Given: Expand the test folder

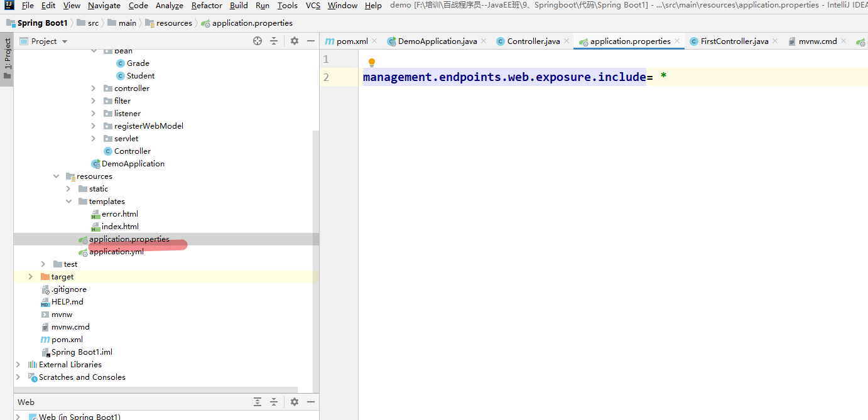Looking at the screenshot, I should coord(43,264).
